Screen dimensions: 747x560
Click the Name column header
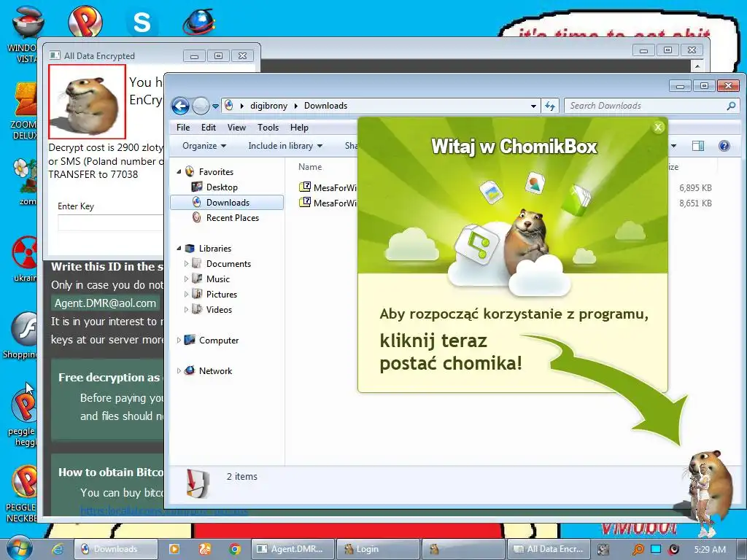click(310, 167)
